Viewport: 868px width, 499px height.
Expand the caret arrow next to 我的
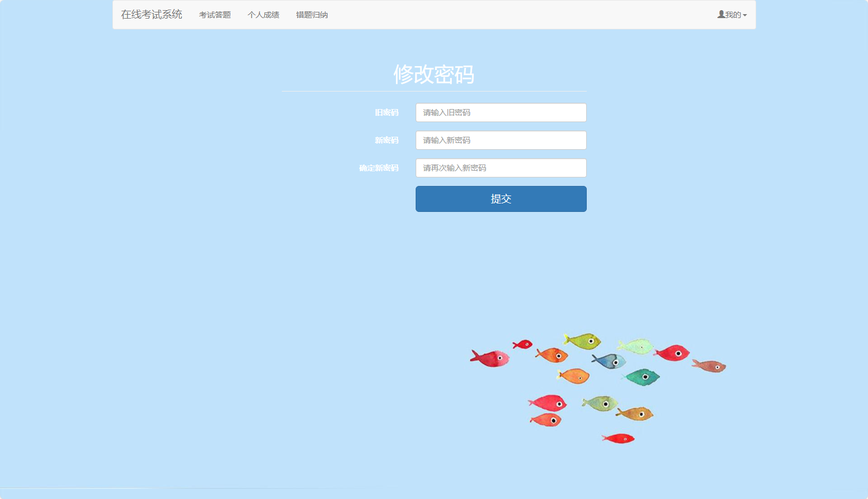pyautogui.click(x=744, y=15)
